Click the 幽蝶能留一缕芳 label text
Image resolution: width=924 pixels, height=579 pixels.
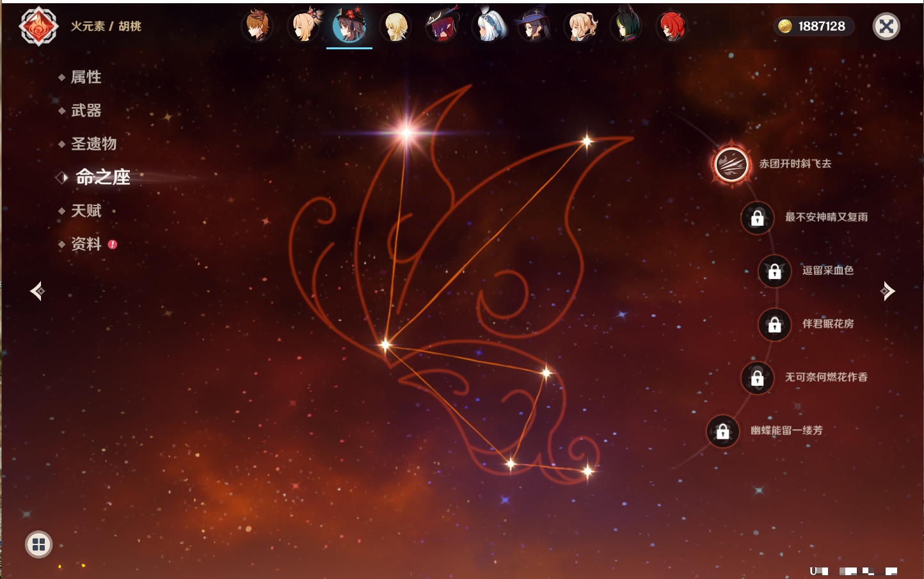786,431
